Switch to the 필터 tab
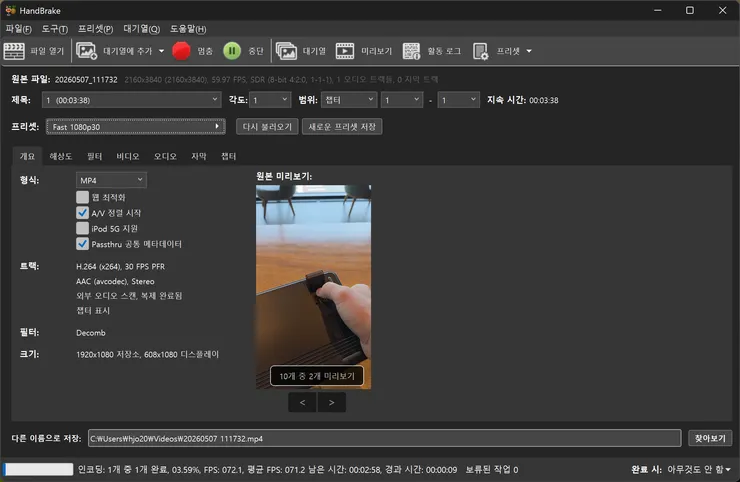The image size is (740, 482). [x=94, y=156]
